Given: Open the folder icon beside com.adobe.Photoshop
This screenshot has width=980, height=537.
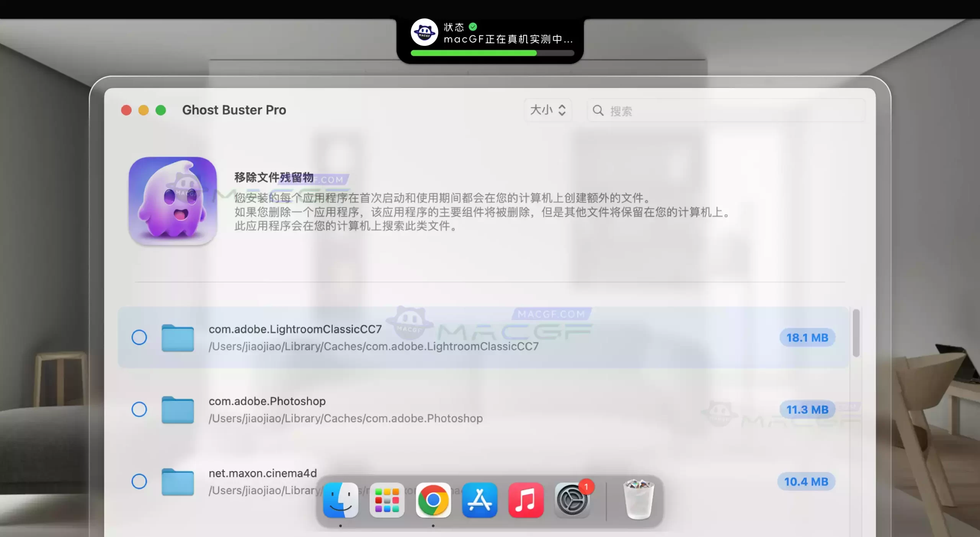Looking at the screenshot, I should coord(178,409).
